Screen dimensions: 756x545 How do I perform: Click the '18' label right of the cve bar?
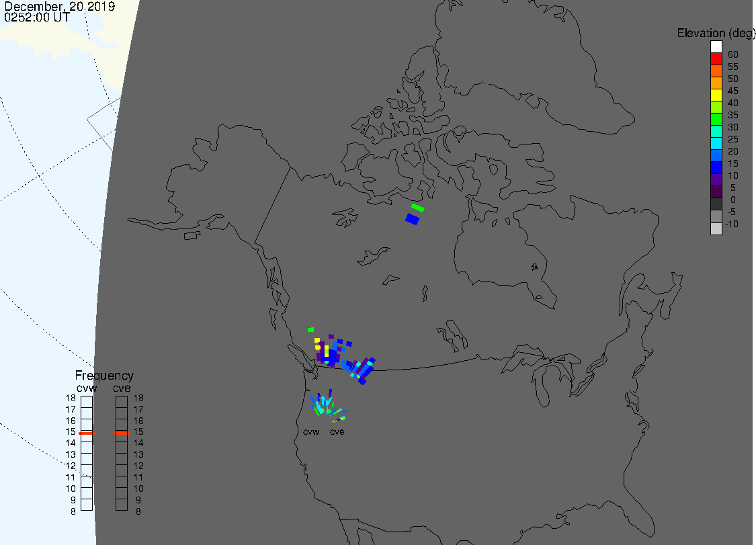tap(138, 399)
